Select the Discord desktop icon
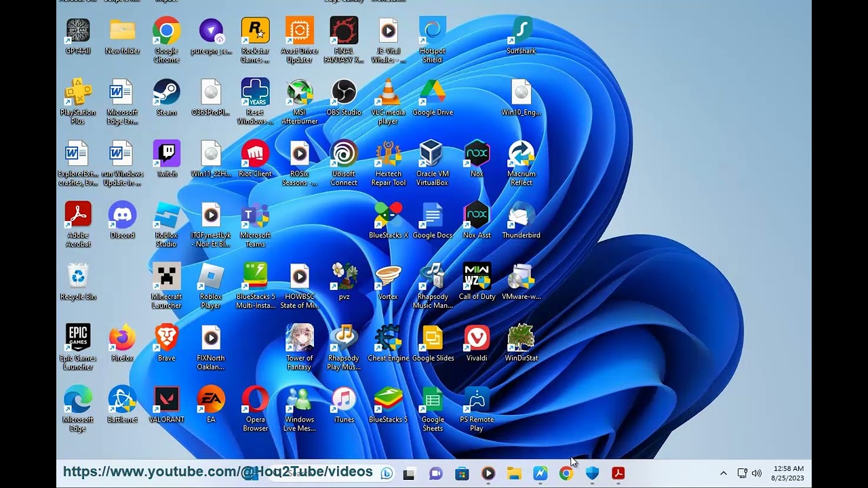Screen dimensions: 868x488 coord(122,215)
